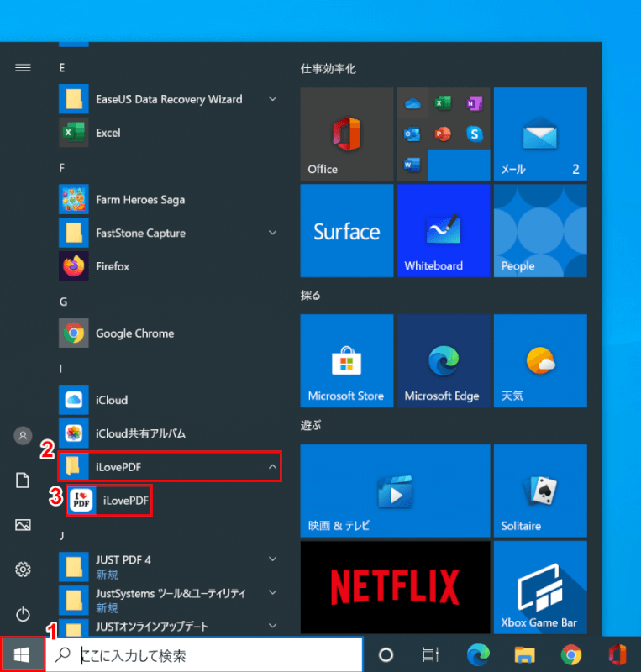641x672 pixels.
Task: Open Farm Heroes Saga
Action: click(139, 200)
